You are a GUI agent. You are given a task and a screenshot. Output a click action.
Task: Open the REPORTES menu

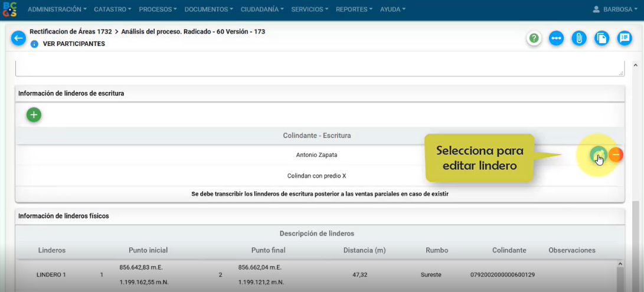tap(354, 9)
